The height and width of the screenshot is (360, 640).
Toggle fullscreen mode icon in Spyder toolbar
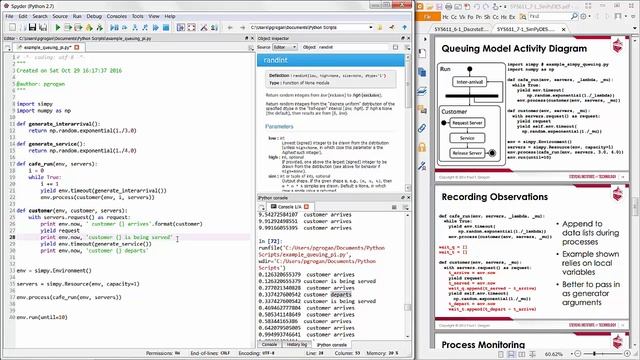191,27
